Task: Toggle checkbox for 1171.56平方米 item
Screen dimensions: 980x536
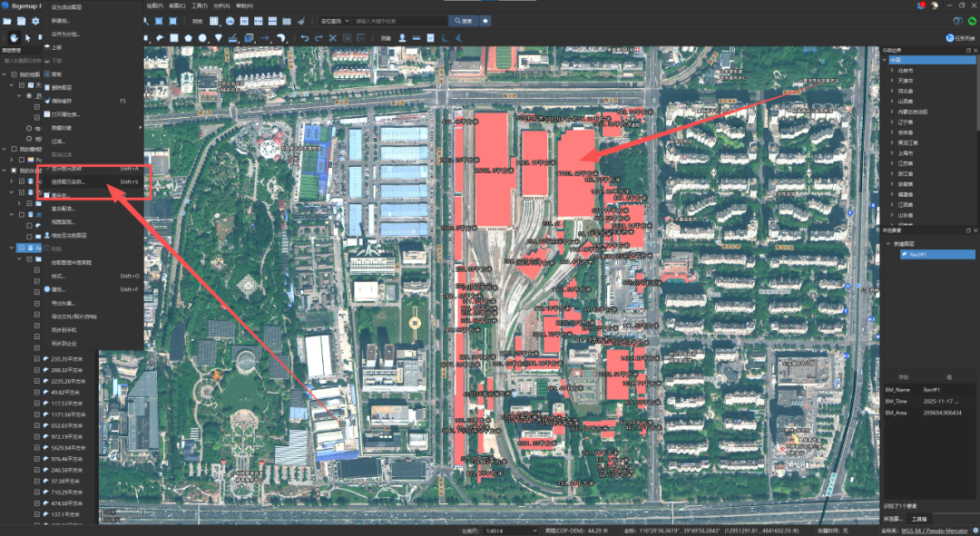Action: tap(37, 414)
